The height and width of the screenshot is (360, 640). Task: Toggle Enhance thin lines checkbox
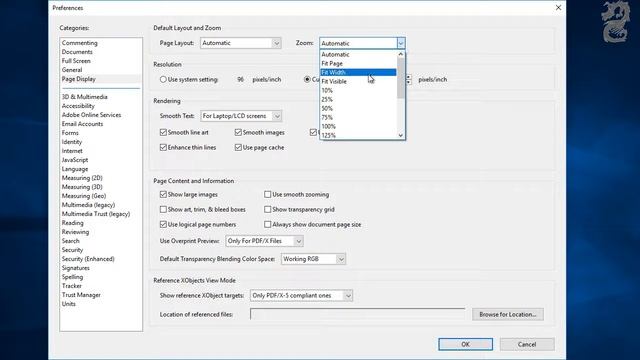(x=163, y=147)
